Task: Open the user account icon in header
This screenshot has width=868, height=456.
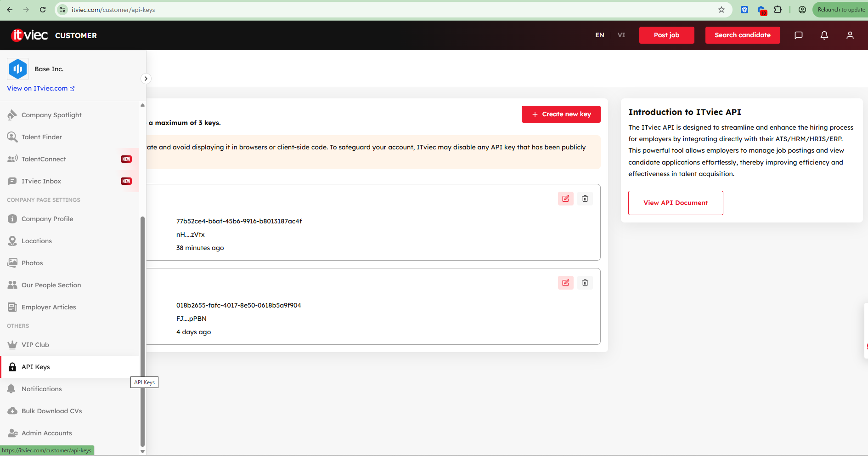Action: tap(850, 35)
